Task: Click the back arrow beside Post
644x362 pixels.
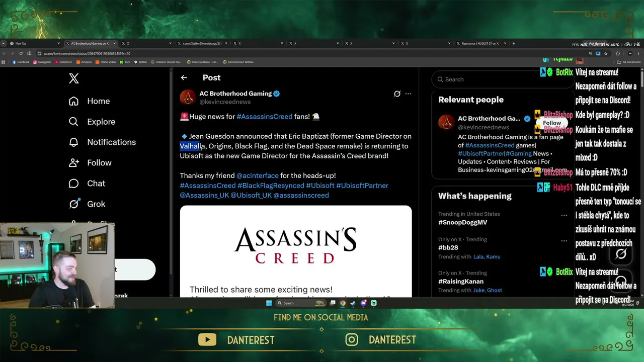Action: (184, 77)
